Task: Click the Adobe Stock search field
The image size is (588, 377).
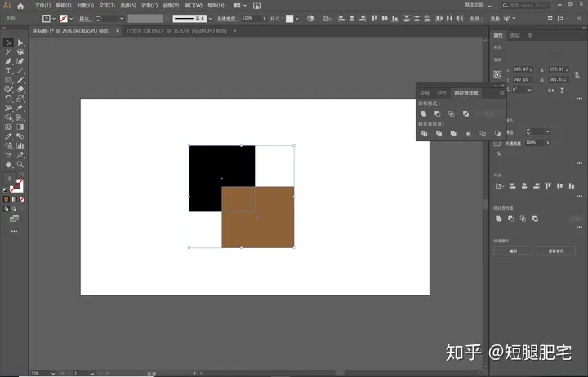Action: coord(526,5)
